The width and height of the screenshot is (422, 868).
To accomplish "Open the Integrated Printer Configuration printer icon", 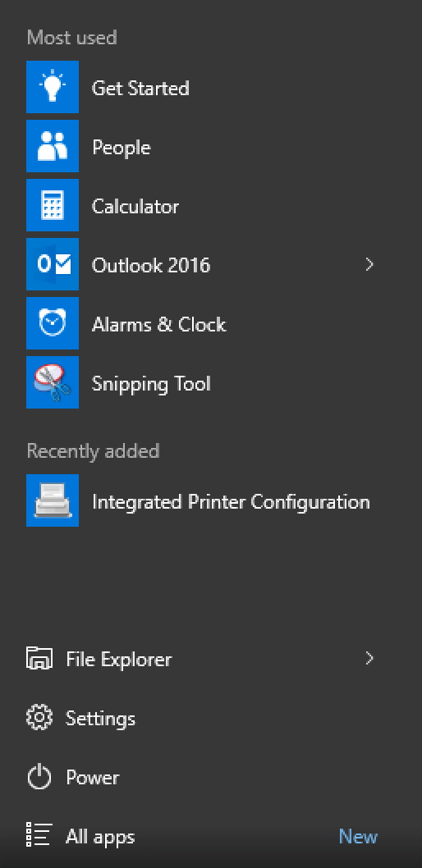I will point(53,500).
